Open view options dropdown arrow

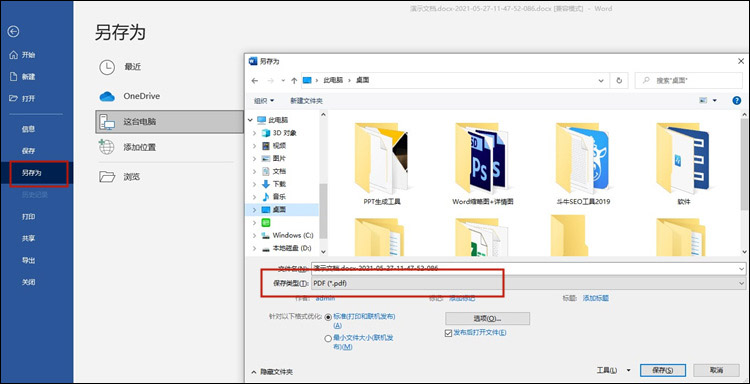715,100
